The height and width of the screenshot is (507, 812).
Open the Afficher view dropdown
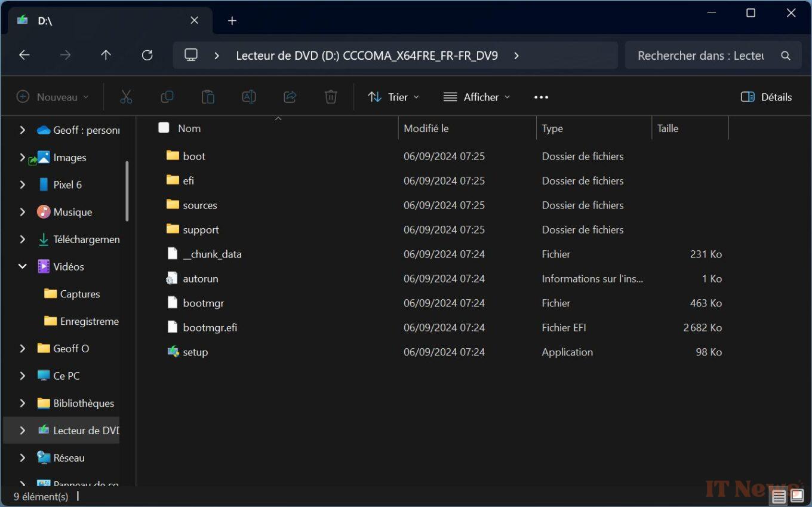(476, 97)
